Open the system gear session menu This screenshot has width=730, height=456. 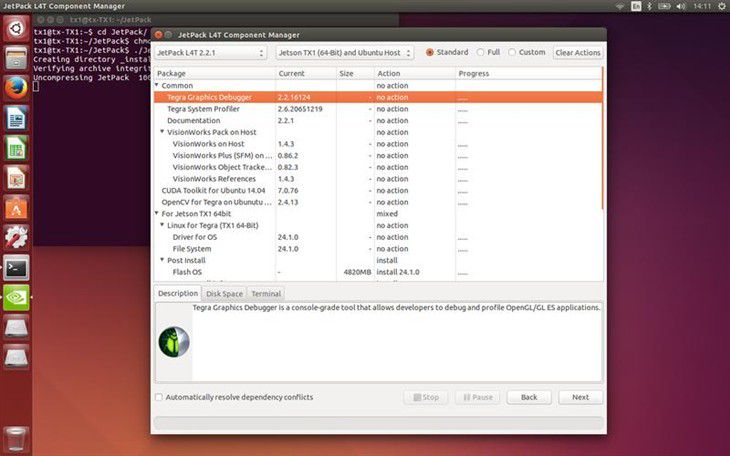point(722,6)
